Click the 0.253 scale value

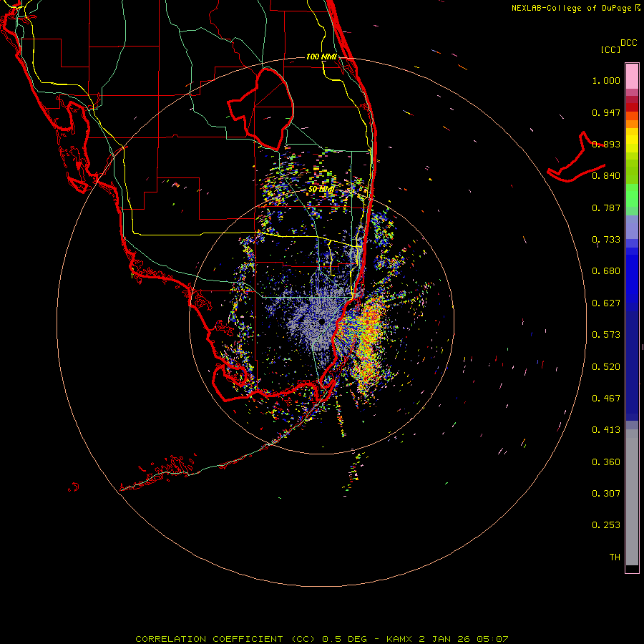click(x=606, y=525)
